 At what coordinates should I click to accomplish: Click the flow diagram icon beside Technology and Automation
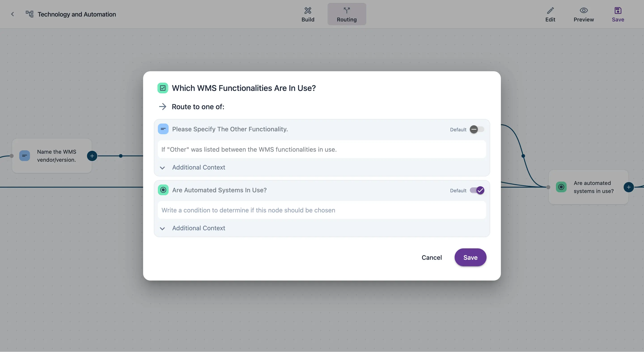click(30, 14)
